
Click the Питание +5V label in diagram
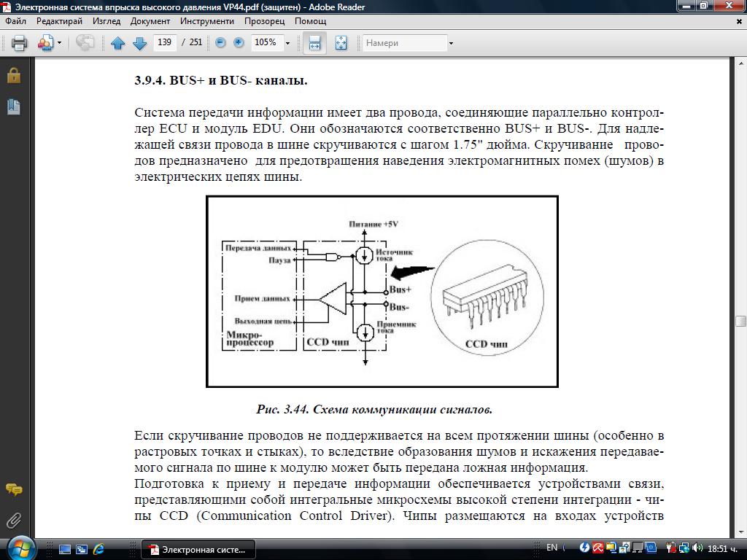(x=373, y=224)
